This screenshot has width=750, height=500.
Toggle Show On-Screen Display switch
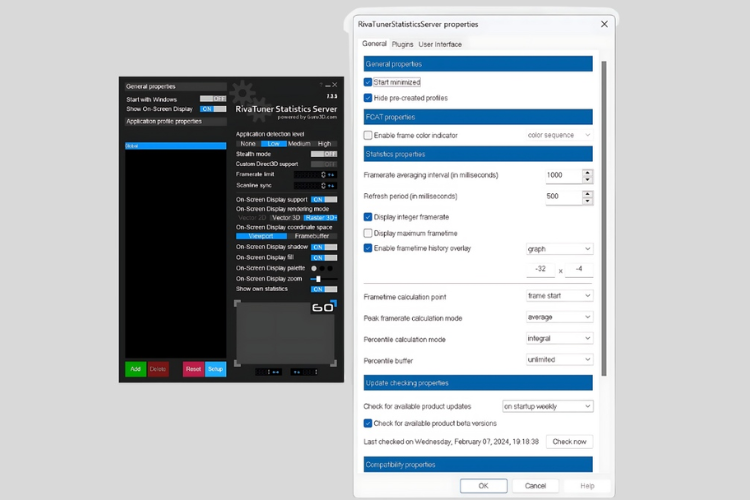tap(213, 109)
